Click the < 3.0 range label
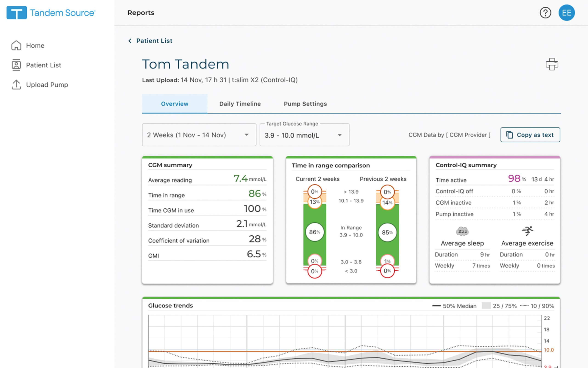Image resolution: width=588 pixels, height=368 pixels. coord(351,271)
